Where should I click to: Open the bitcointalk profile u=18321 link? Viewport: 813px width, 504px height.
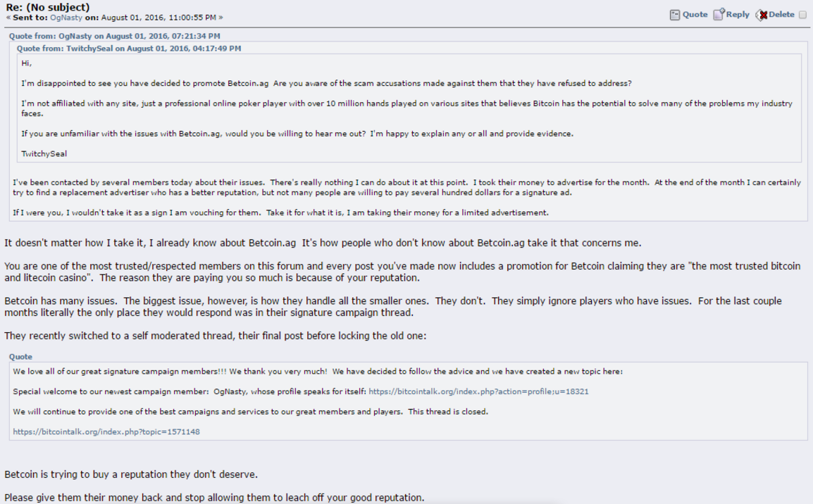coord(478,391)
